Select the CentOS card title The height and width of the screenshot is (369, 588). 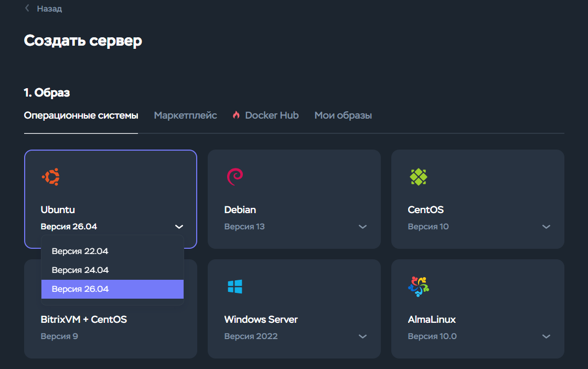(425, 209)
